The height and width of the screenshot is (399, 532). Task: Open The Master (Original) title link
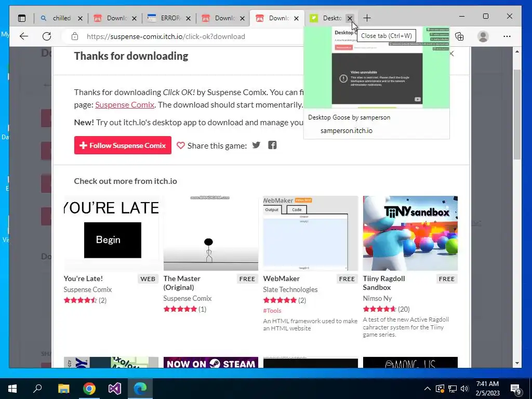point(182,283)
